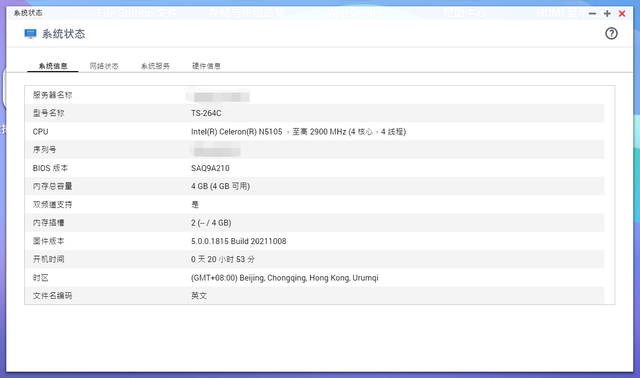
Task: Select the BIOS version SAQ9A210
Action: pos(210,168)
